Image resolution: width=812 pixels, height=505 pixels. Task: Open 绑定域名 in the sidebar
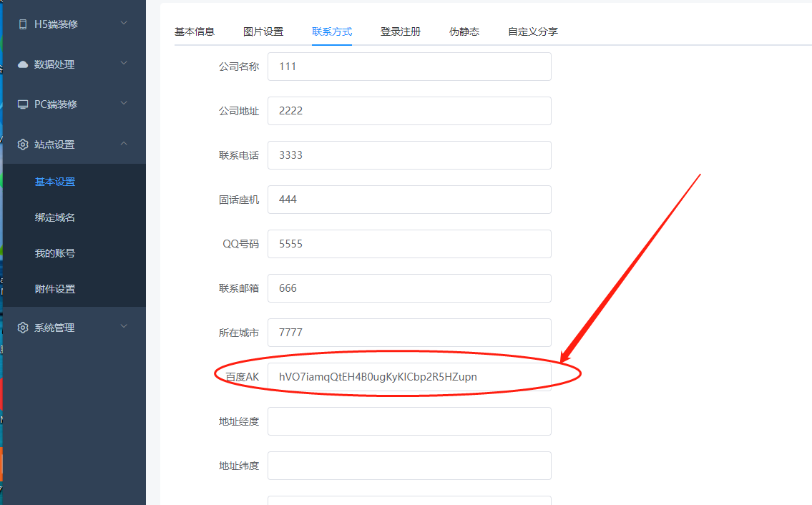pyautogui.click(x=55, y=217)
